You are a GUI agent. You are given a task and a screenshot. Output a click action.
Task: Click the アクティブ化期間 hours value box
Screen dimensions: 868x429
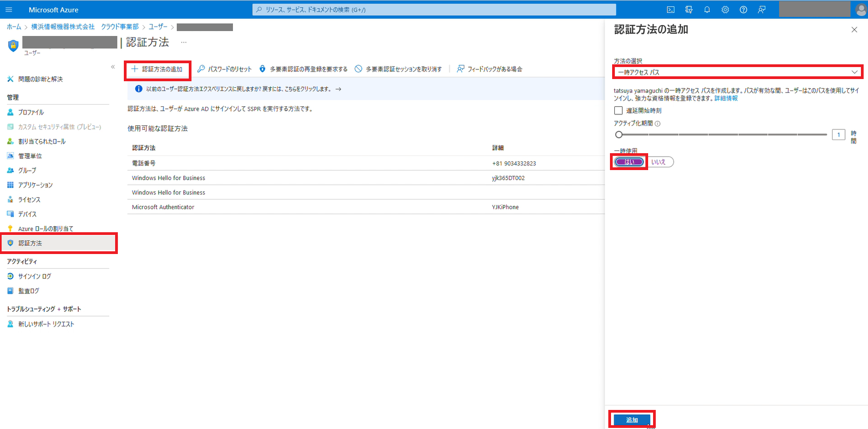pos(839,135)
